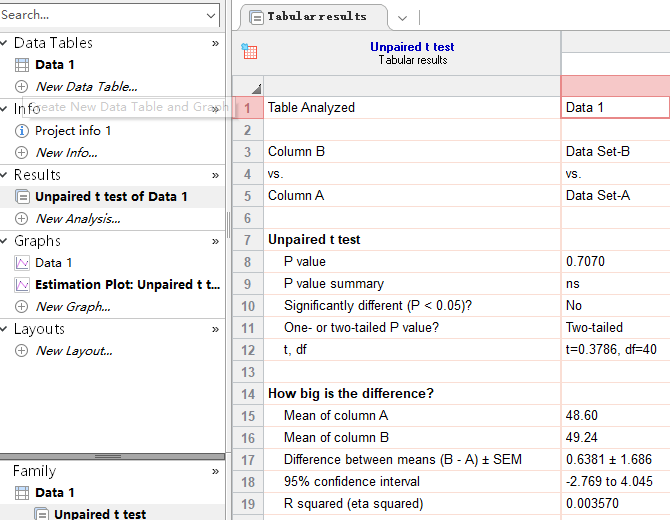Image resolution: width=670 pixels, height=520 pixels.
Task: Click the Unpaired t test blue title link
Action: [412, 47]
